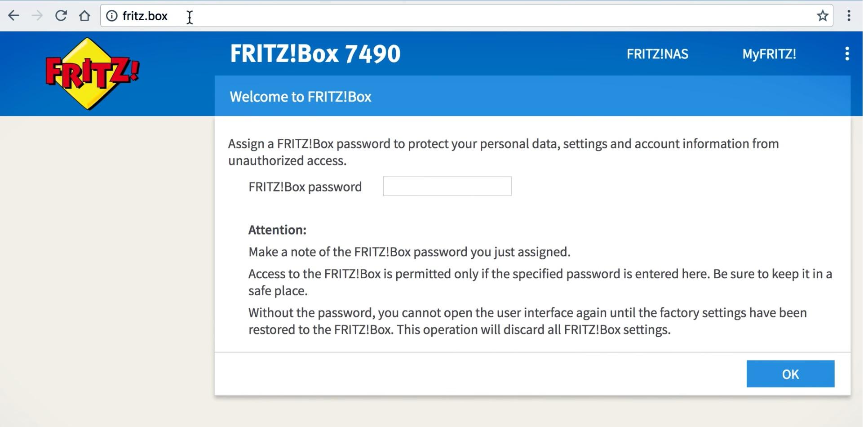Bookmark this page with the star
868x427 pixels.
click(823, 16)
